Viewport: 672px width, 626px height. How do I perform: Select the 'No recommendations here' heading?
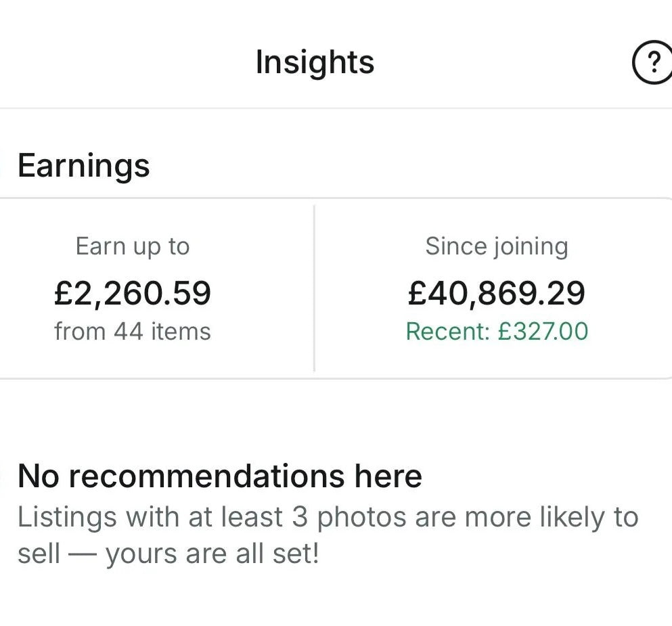pyautogui.click(x=220, y=476)
